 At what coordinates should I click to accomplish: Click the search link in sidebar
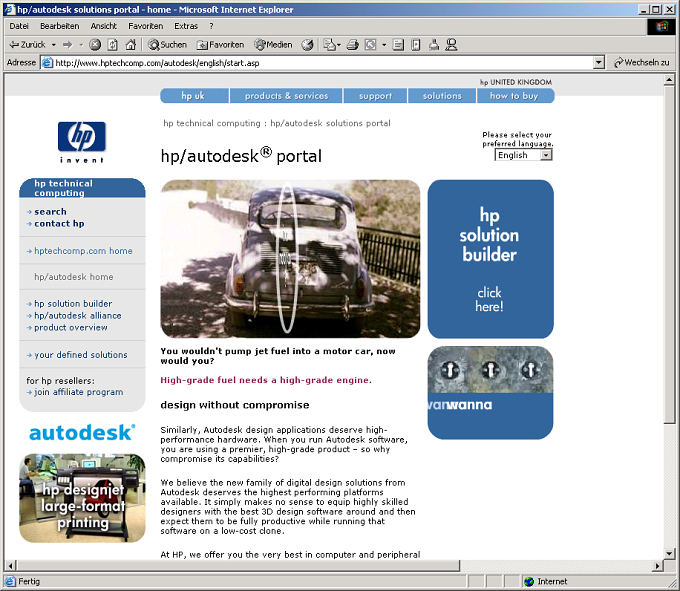click(50, 212)
